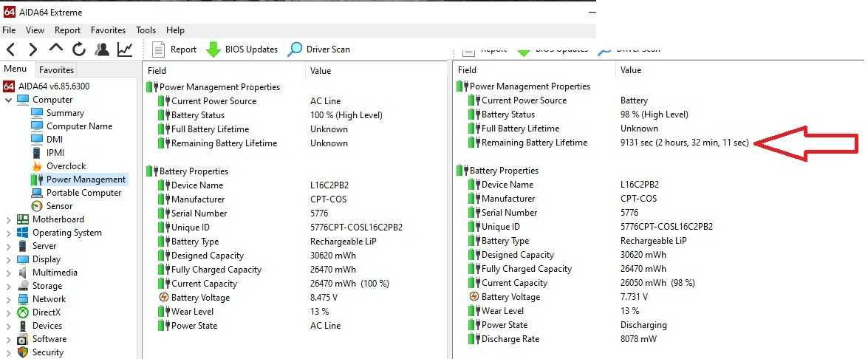
Task: Select "Discharging" Power State value
Action: pos(644,325)
